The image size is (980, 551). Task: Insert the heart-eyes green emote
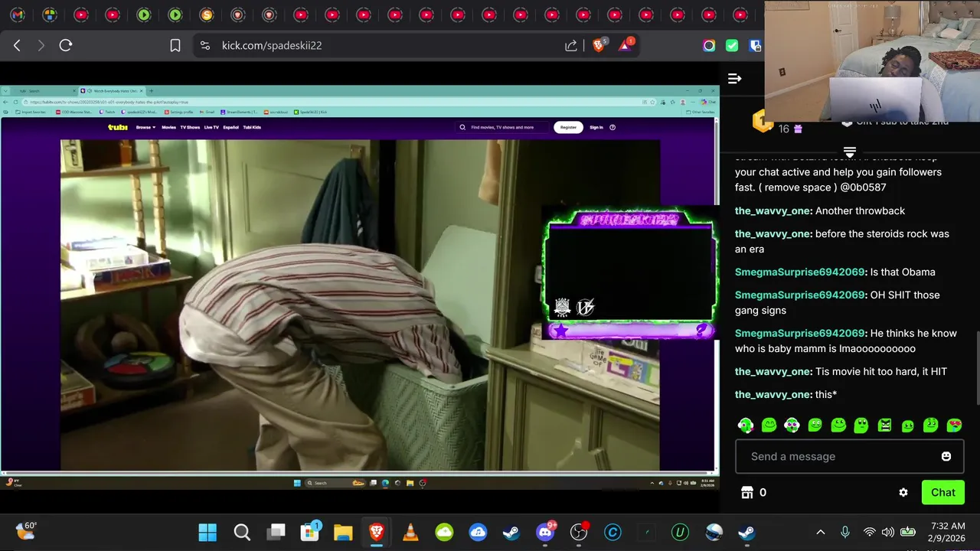click(954, 425)
